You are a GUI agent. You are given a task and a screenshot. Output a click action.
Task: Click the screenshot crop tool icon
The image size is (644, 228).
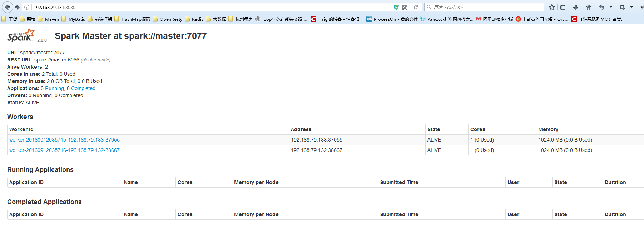click(622, 7)
